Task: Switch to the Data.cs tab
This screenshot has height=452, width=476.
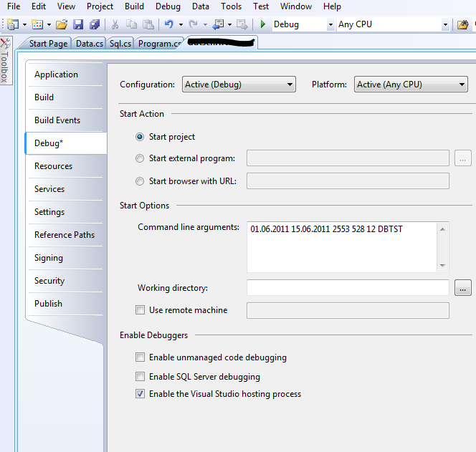Action: tap(89, 44)
